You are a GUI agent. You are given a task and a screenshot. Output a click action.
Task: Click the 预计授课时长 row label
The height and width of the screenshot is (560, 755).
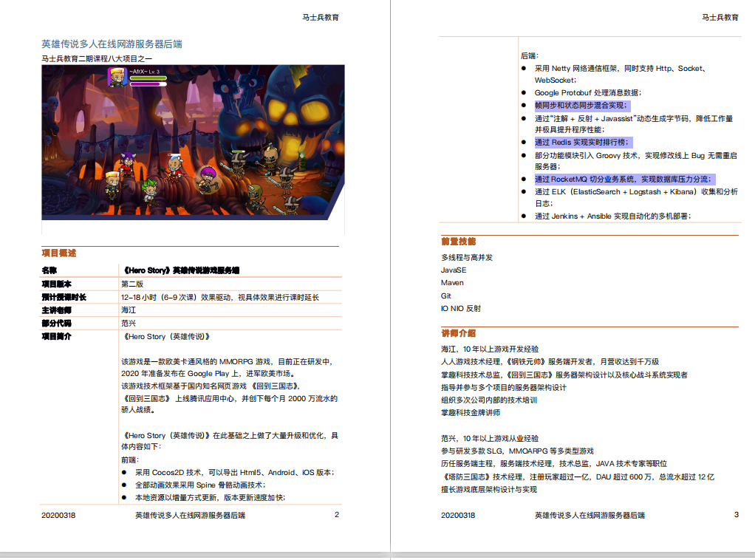[64, 297]
